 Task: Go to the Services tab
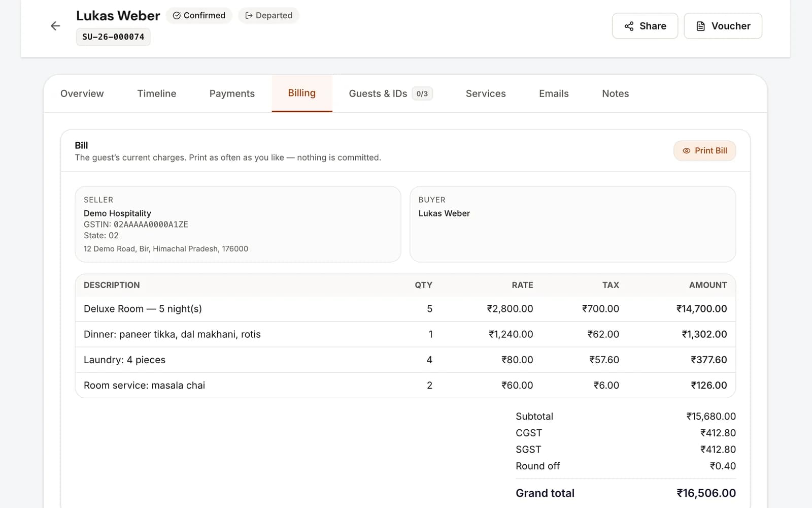pyautogui.click(x=486, y=93)
